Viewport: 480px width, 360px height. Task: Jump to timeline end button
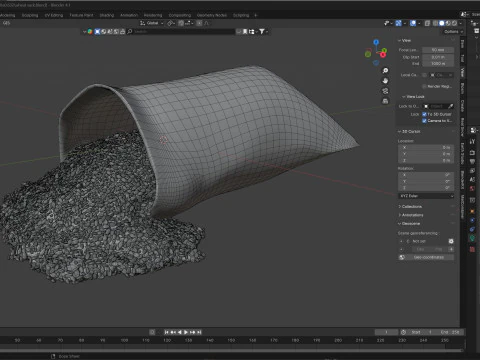(x=199, y=332)
